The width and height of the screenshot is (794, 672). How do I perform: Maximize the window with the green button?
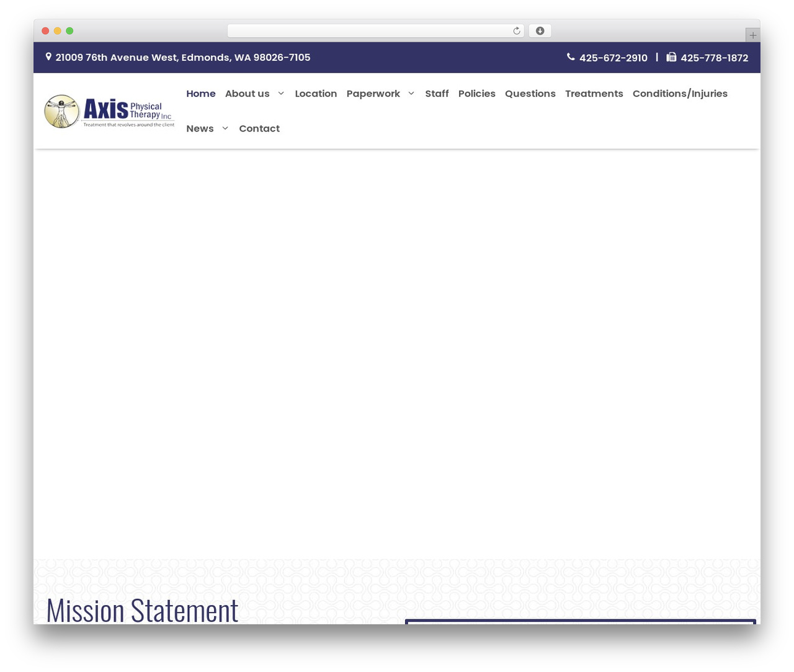point(69,31)
